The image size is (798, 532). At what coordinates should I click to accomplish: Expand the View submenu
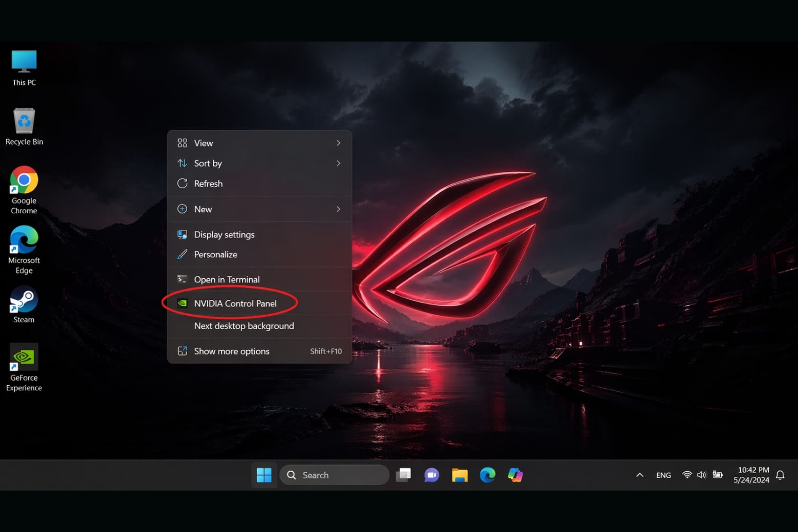click(x=259, y=143)
